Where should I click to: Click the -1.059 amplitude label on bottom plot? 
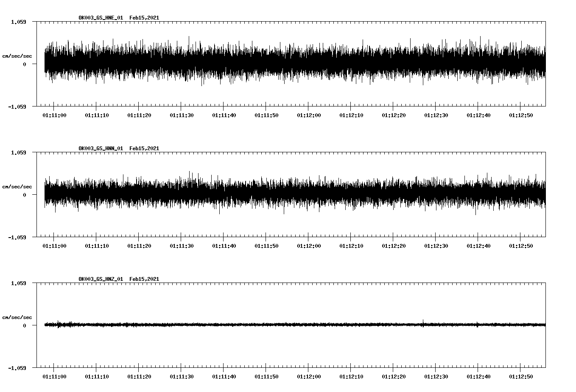coord(17,369)
